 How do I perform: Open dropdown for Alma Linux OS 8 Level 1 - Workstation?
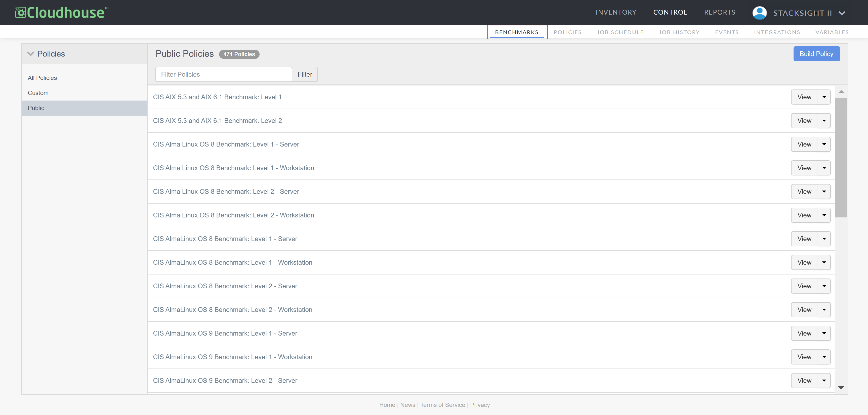[824, 168]
